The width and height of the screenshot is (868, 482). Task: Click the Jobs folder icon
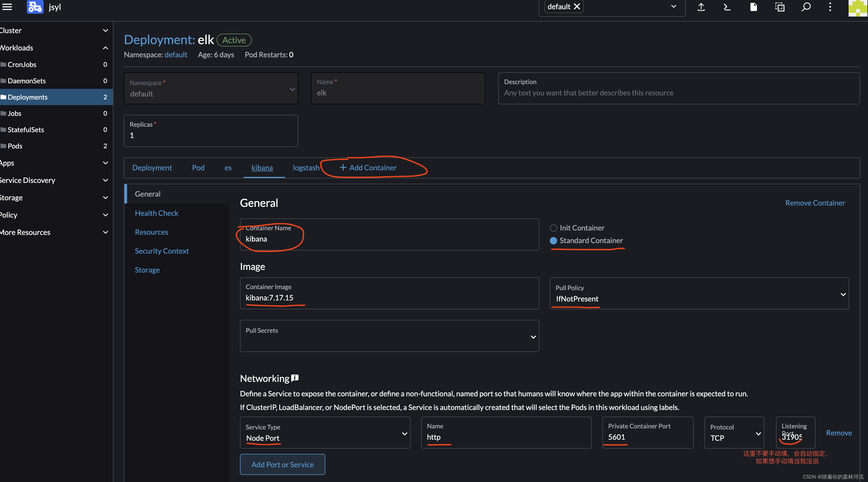(x=3, y=113)
